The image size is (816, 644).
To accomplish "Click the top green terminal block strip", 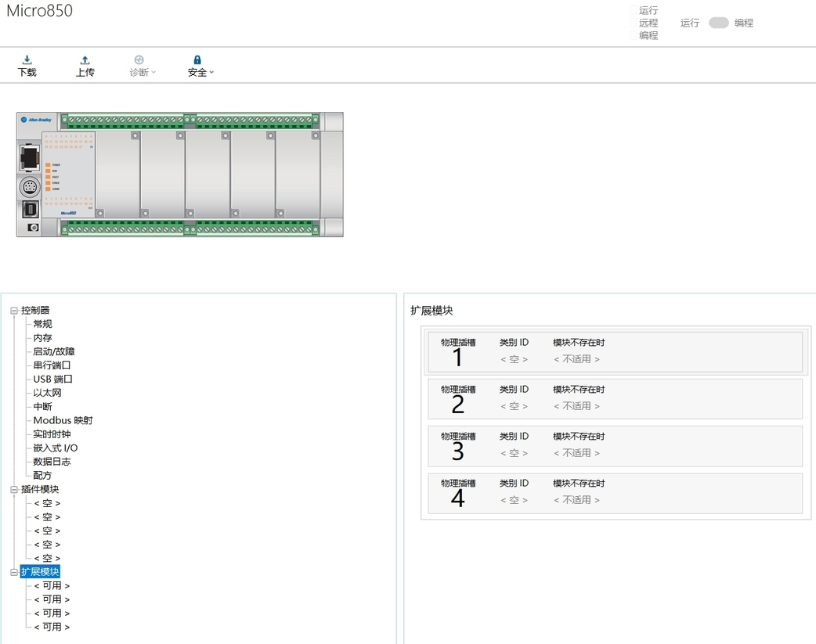I will [x=190, y=121].
